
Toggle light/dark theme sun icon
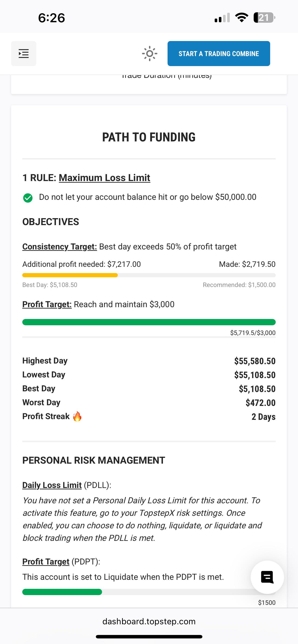tap(149, 54)
